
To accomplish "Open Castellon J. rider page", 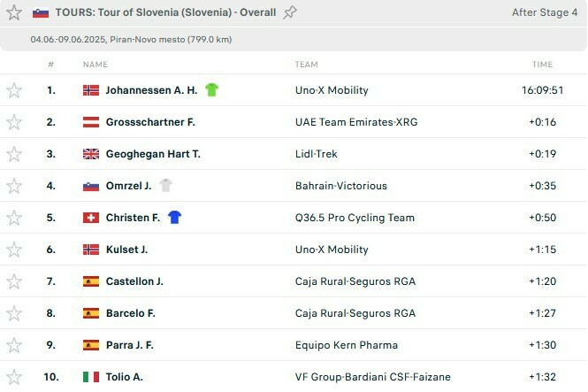I will (134, 281).
